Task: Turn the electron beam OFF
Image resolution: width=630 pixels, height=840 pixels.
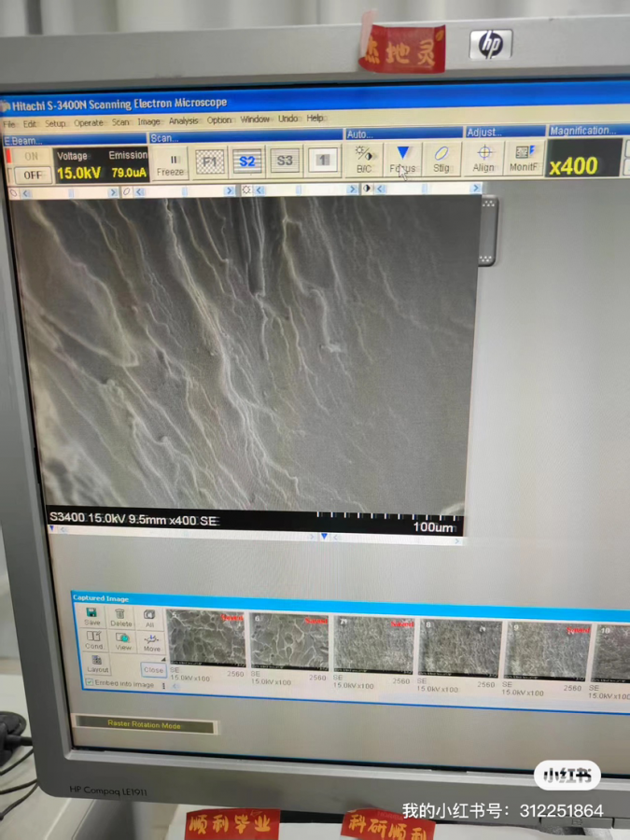Action: pos(33,175)
